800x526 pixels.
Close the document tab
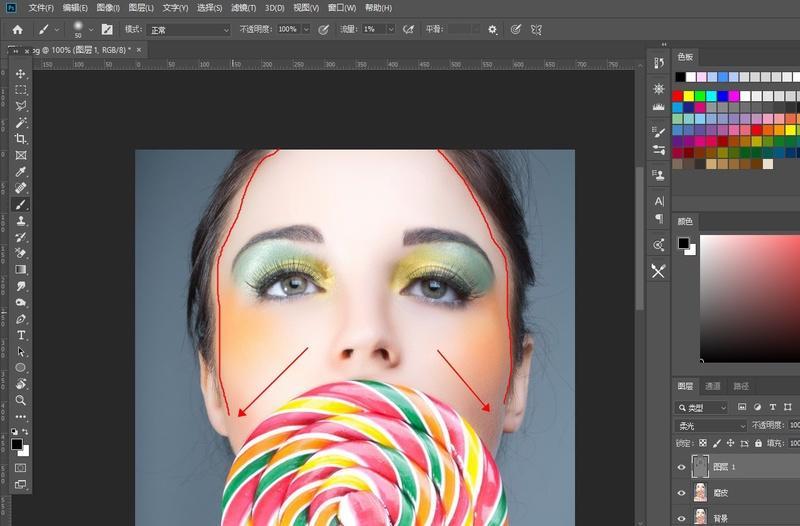[x=139, y=50]
